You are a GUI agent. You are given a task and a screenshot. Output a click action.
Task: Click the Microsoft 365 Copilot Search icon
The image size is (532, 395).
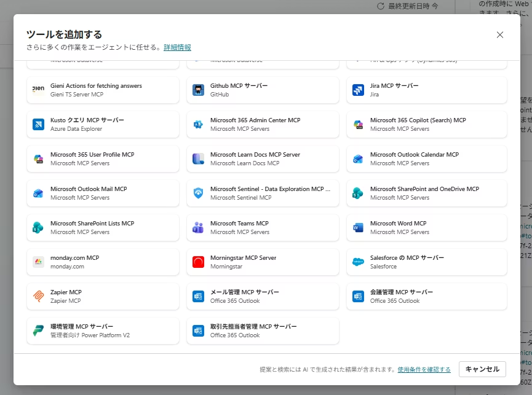pyautogui.click(x=358, y=124)
